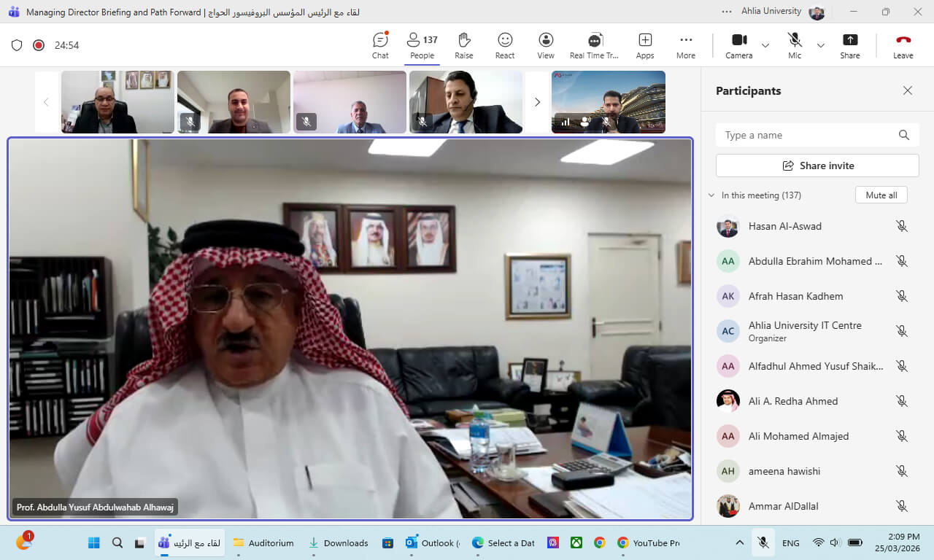Viewport: 934px width, 560px height.
Task: Expand the Mic options dropdown arrow
Action: [x=821, y=45]
